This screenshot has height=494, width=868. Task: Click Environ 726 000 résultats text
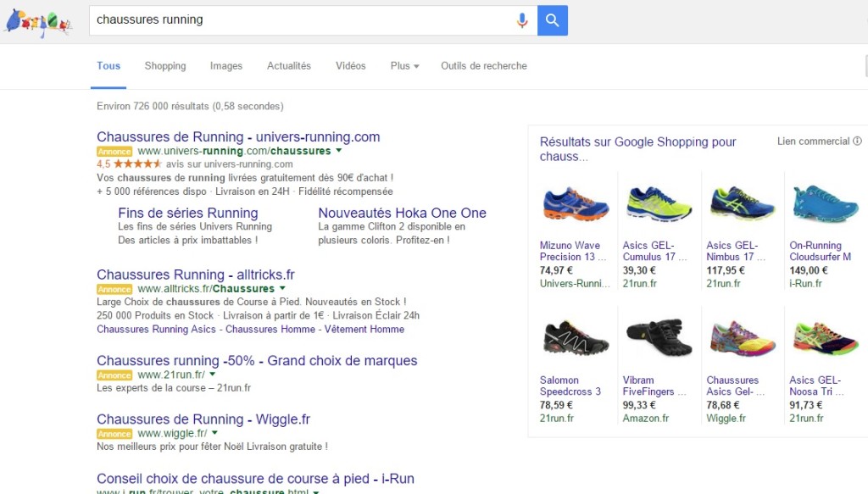click(x=190, y=106)
